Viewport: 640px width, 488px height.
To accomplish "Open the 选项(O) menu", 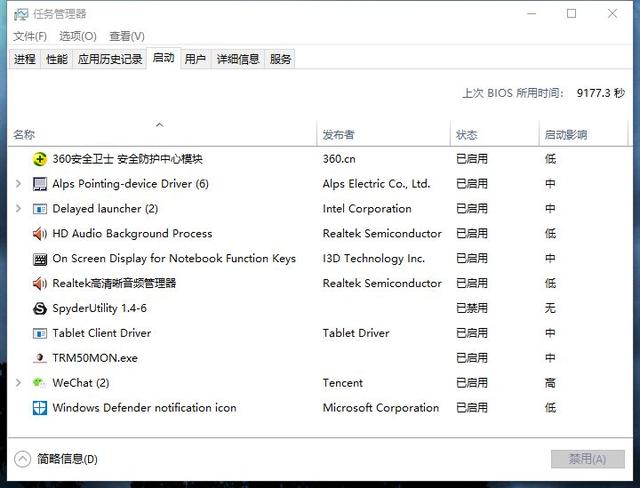I will point(78,36).
